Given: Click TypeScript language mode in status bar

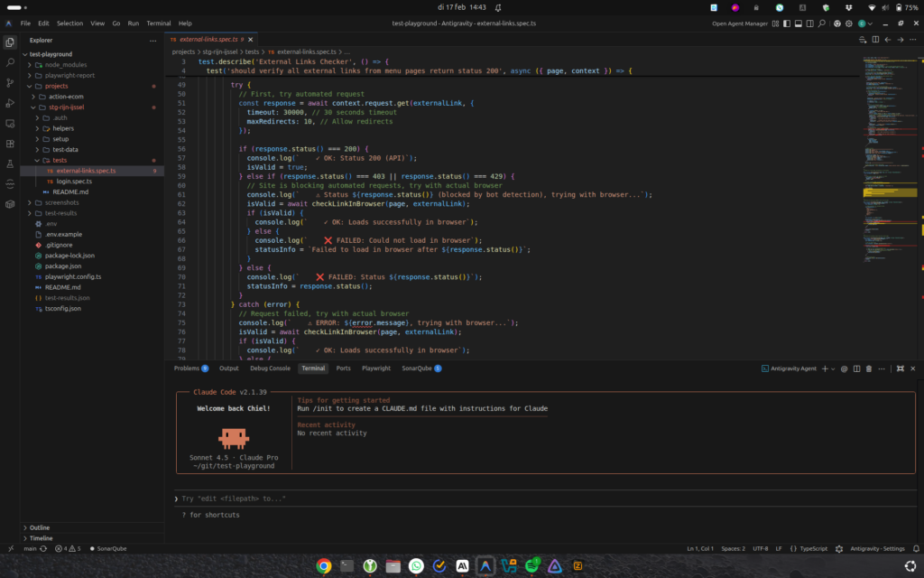Looking at the screenshot, I should click(813, 548).
